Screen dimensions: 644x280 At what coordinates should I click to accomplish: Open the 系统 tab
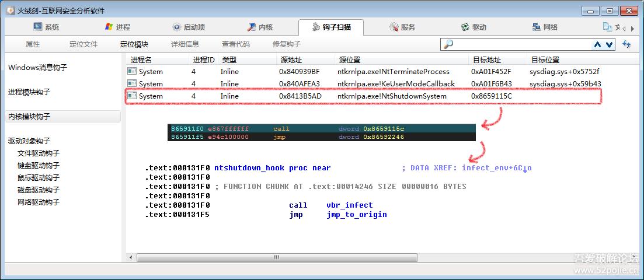[x=46, y=27]
